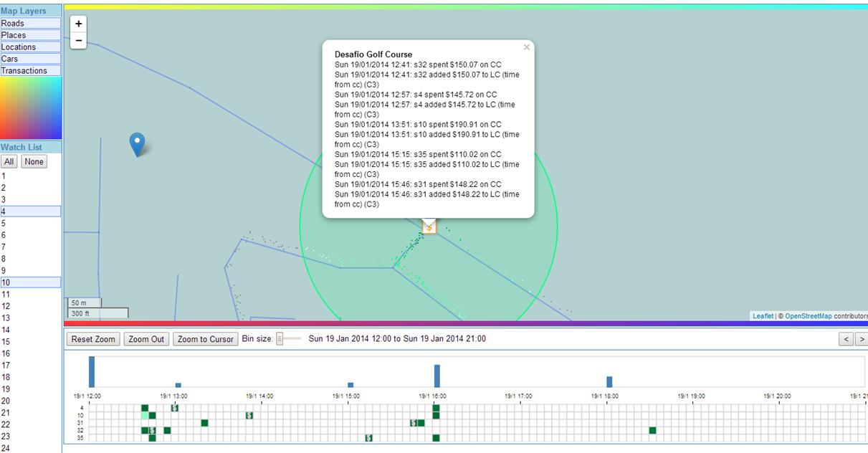Click dollar icon in row 4 of timeline

[x=175, y=408]
